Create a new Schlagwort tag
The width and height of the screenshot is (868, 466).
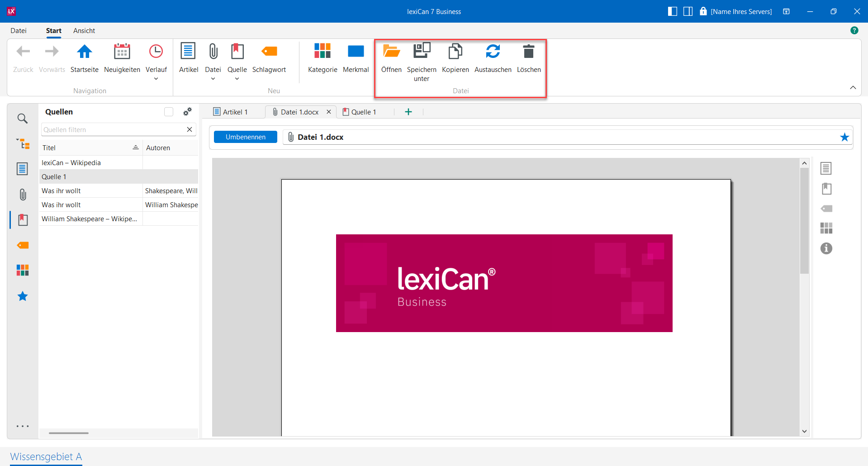[x=269, y=52]
